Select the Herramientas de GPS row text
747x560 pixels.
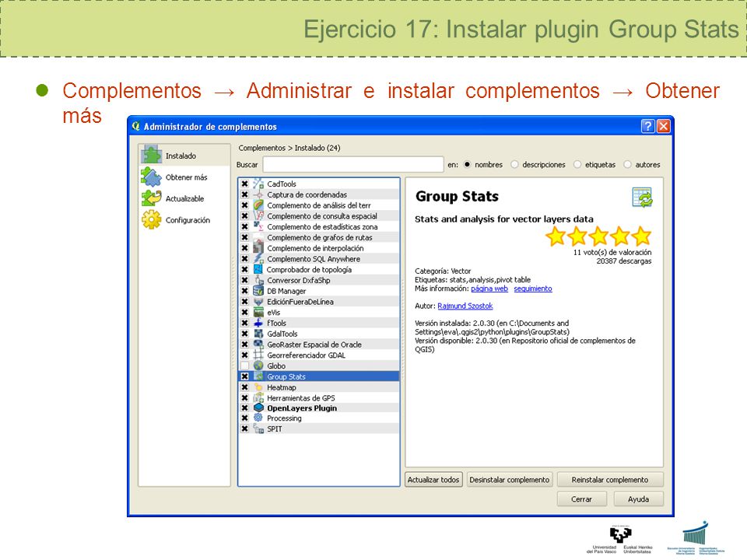301,398
